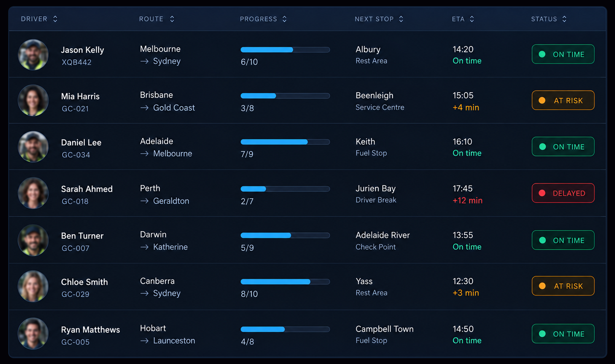Screen dimensions: 615x364
Task: Click Ben Turner's ON TIME status badge
Action: pos(563,240)
